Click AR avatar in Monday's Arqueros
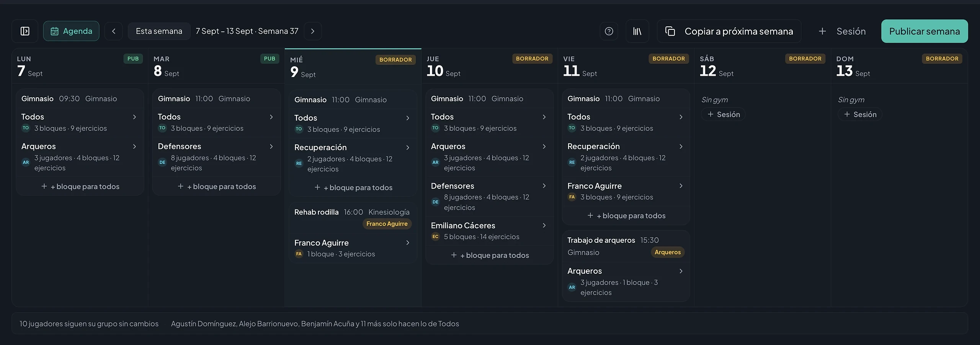 [x=26, y=162]
